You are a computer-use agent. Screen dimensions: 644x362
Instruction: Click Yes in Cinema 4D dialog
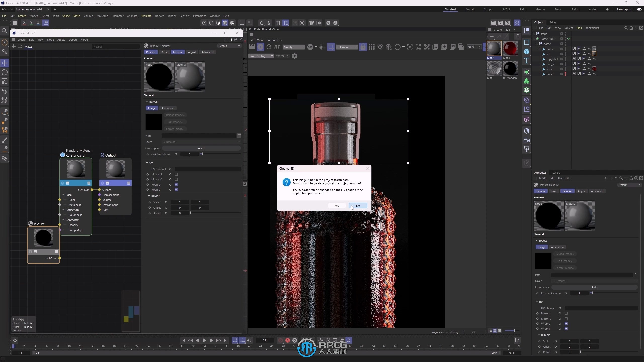pos(337,206)
